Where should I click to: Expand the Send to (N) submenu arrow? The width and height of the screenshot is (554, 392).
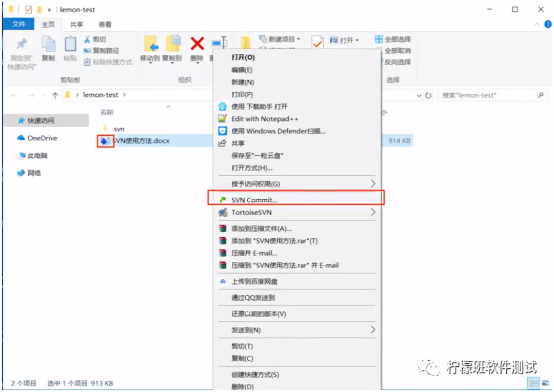373,330
